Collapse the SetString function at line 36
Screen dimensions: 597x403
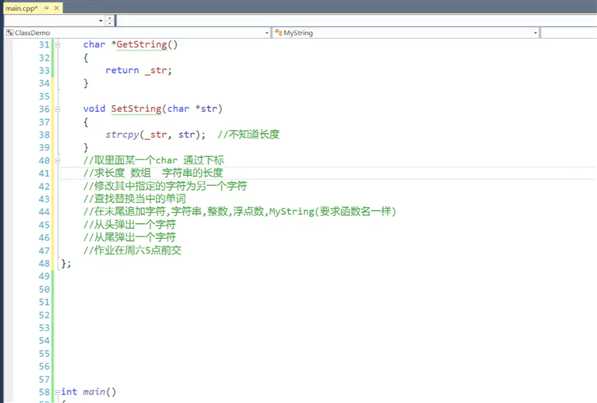pos(57,109)
